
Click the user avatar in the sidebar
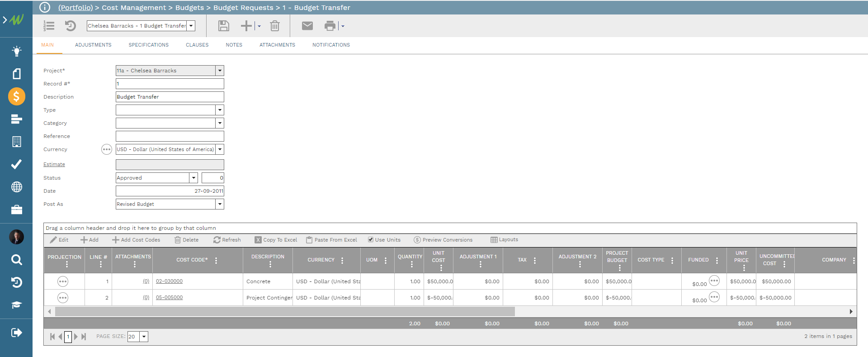click(16, 237)
